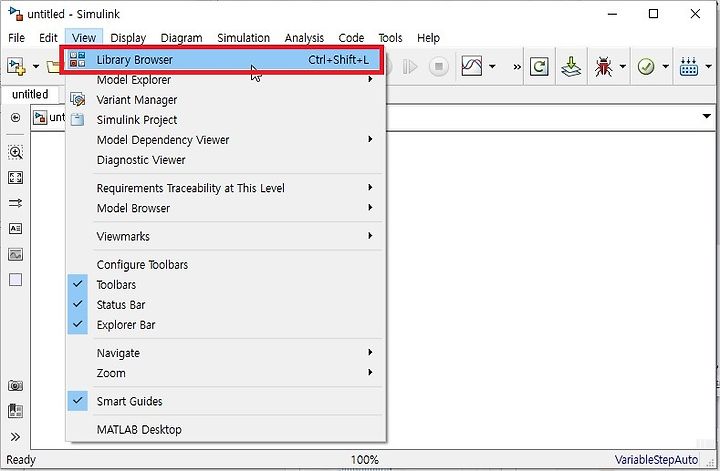This screenshot has width=720, height=471.
Task: Open the Edit menu
Action: 48,38
